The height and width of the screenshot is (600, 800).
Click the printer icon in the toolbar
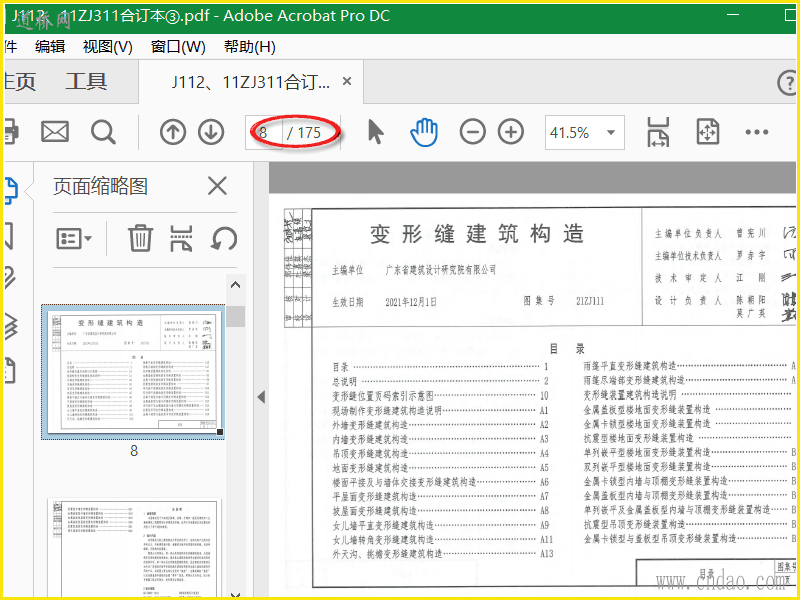click(11, 133)
